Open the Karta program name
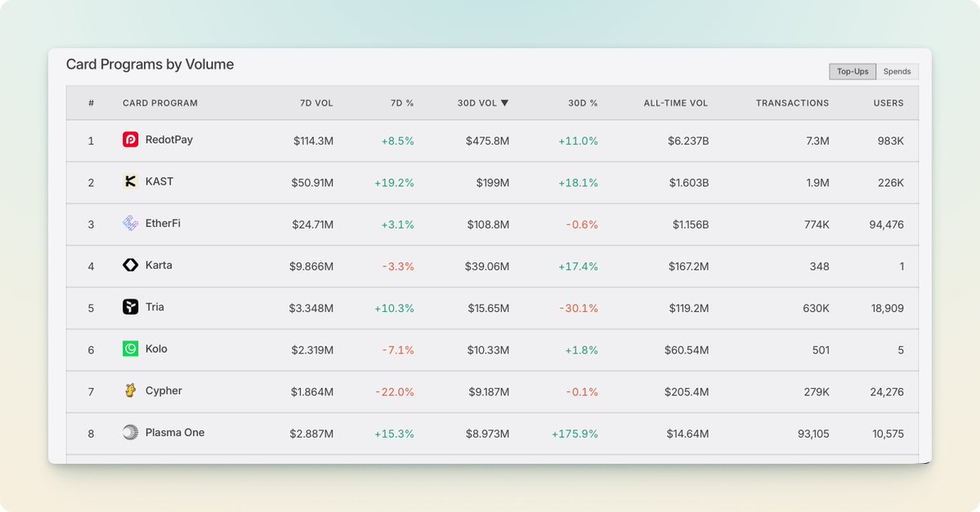The width and height of the screenshot is (980, 512). pos(159,265)
